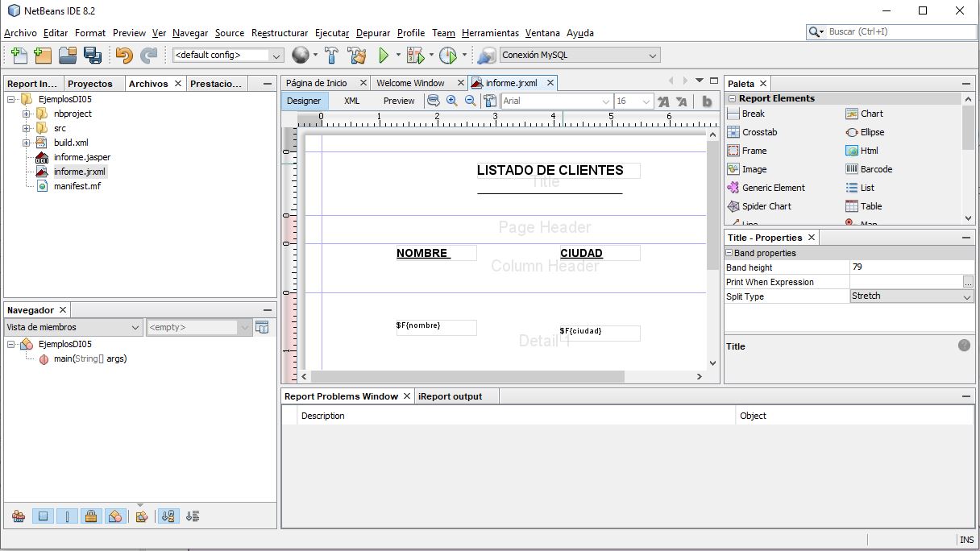Toggle Show Inherited Members in Navegador
The width and height of the screenshot is (980, 551).
19,516
